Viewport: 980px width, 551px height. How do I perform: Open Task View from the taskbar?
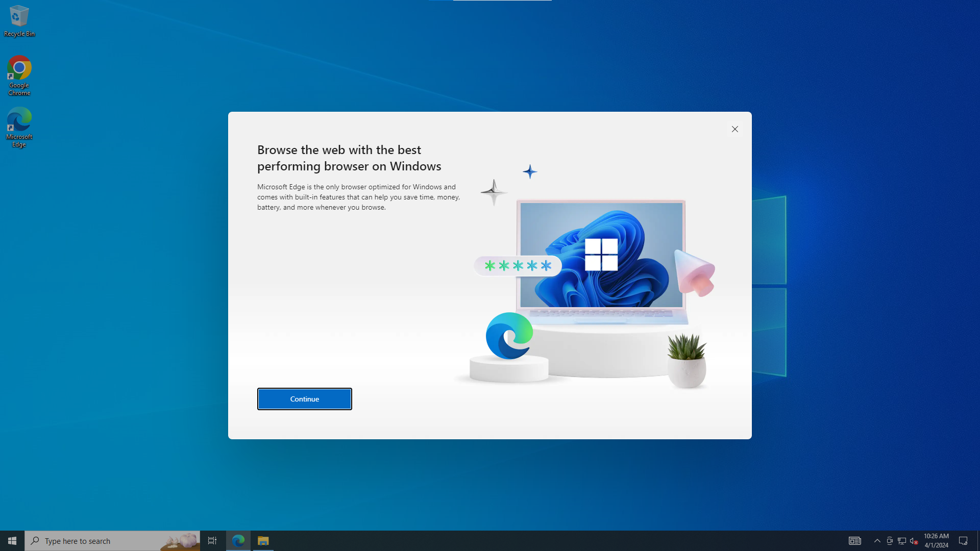click(x=212, y=541)
